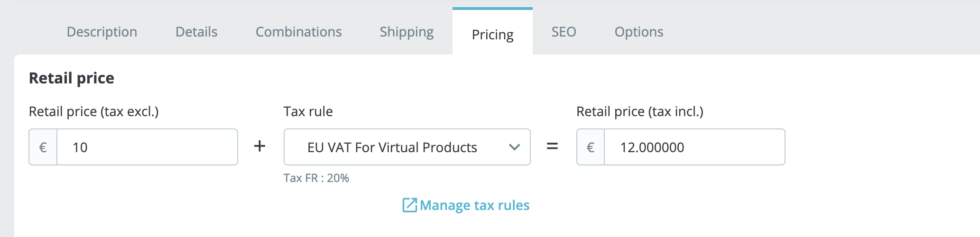The image size is (980, 237).
Task: Click the active Pricing tab
Action: point(492,35)
